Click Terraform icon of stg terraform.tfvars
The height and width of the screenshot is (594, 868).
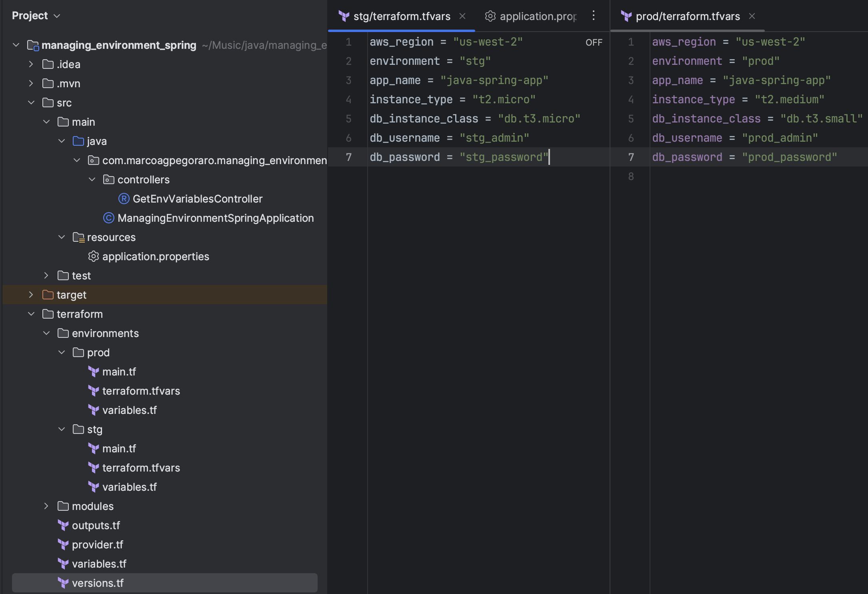94,468
